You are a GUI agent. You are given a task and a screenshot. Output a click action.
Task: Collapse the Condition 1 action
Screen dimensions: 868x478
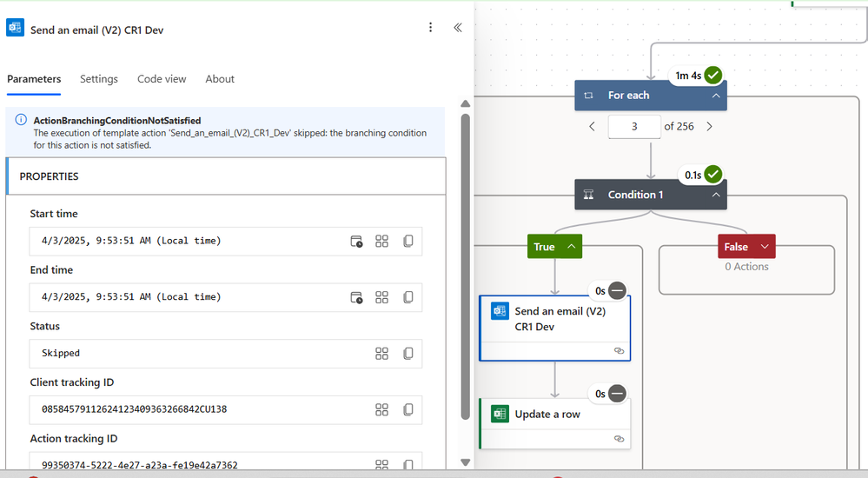716,195
